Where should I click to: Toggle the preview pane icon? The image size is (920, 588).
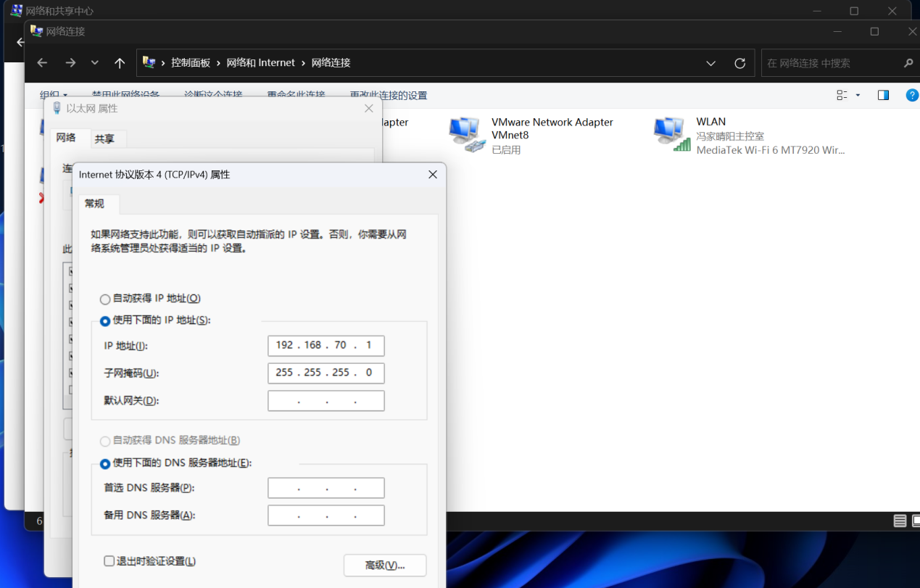click(x=883, y=95)
